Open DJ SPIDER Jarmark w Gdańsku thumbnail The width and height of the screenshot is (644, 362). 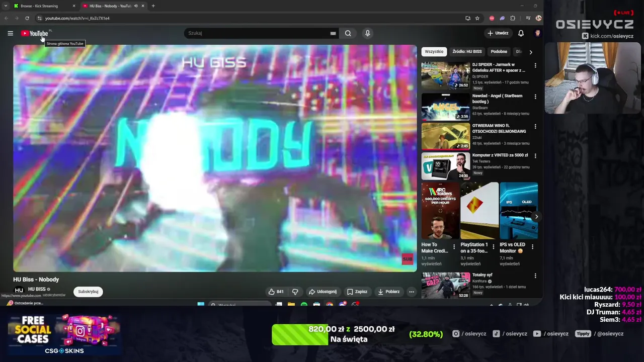pos(446,75)
